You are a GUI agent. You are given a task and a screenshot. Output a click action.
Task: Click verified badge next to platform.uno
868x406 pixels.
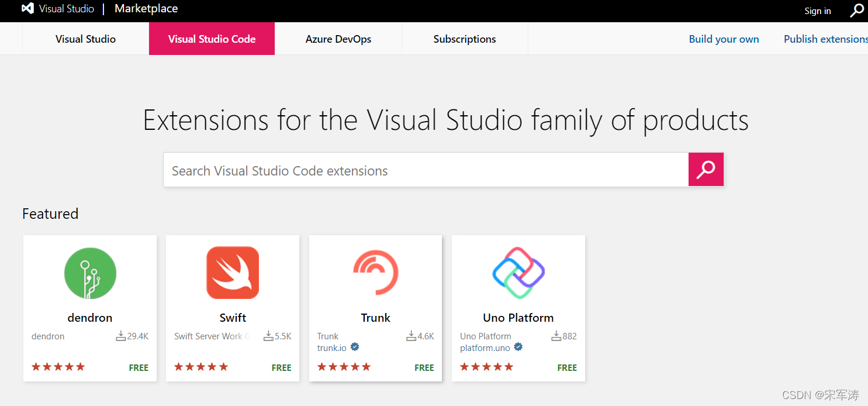coord(518,347)
